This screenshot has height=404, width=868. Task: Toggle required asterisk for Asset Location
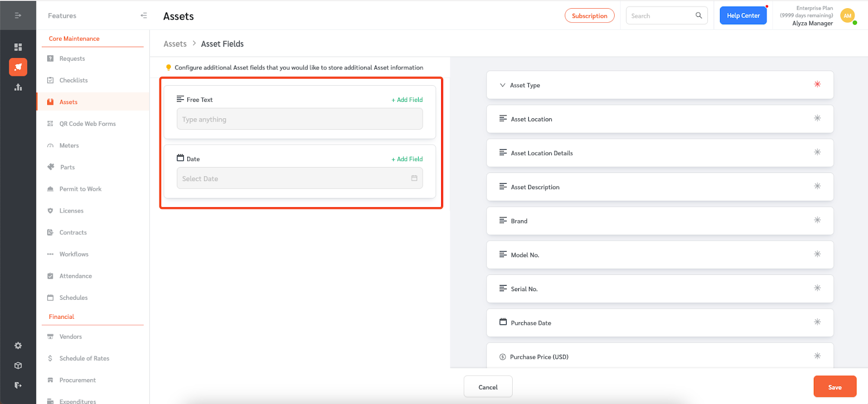pos(817,118)
